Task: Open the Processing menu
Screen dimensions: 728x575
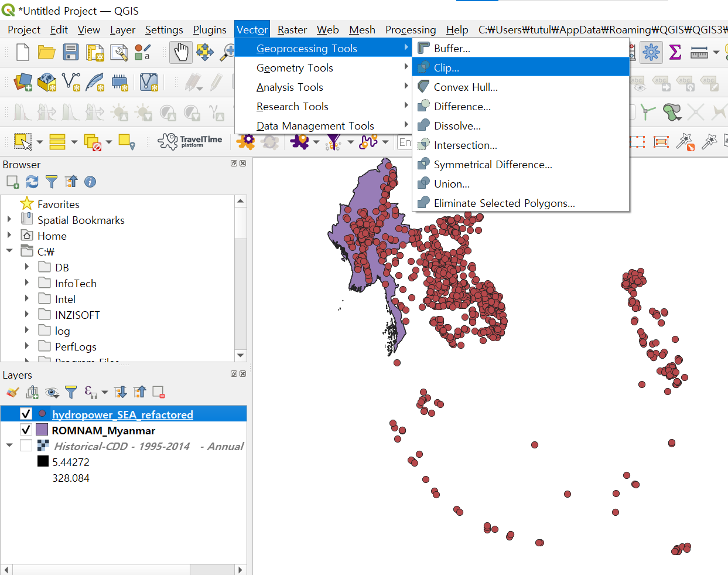Action: (411, 30)
